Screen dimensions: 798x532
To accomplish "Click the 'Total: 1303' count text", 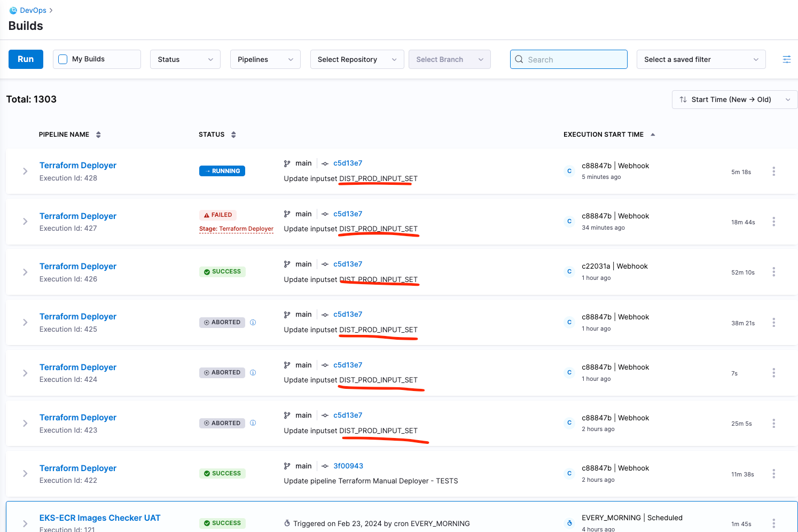I will click(x=32, y=99).
